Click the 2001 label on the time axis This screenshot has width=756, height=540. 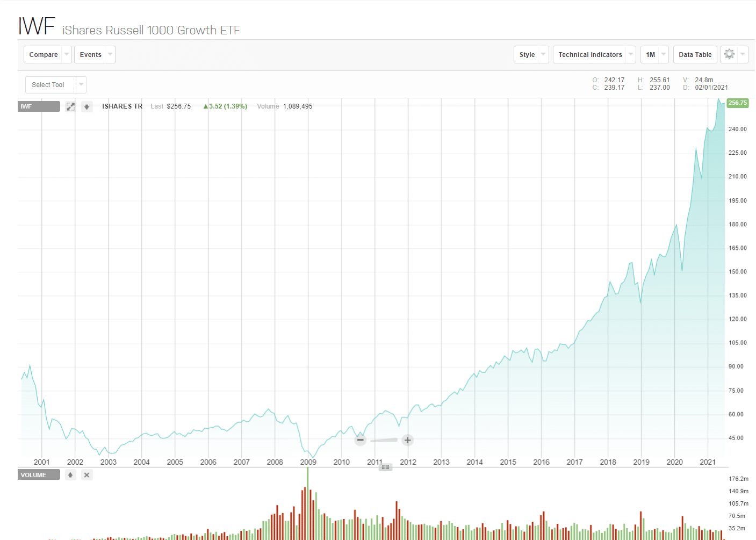(41, 462)
